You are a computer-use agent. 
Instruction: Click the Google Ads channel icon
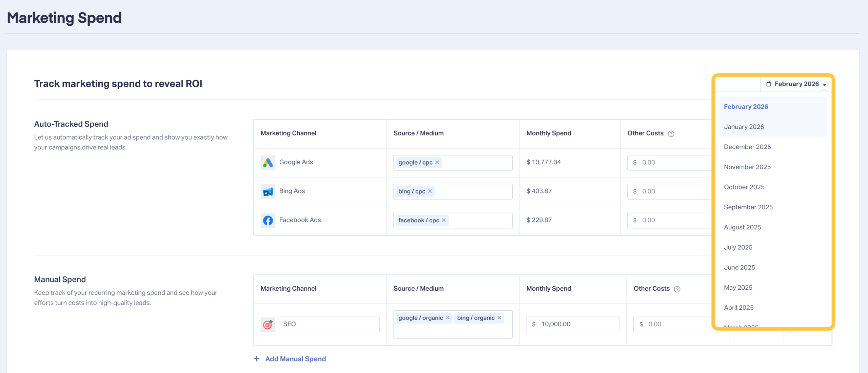pyautogui.click(x=268, y=163)
